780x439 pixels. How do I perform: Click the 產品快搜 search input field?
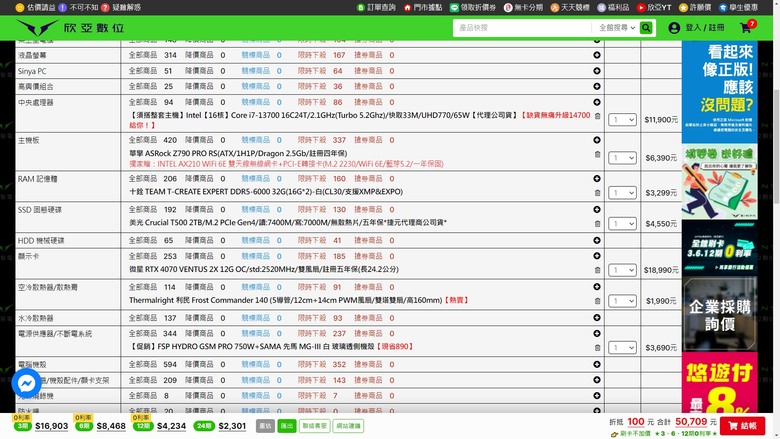(522, 28)
